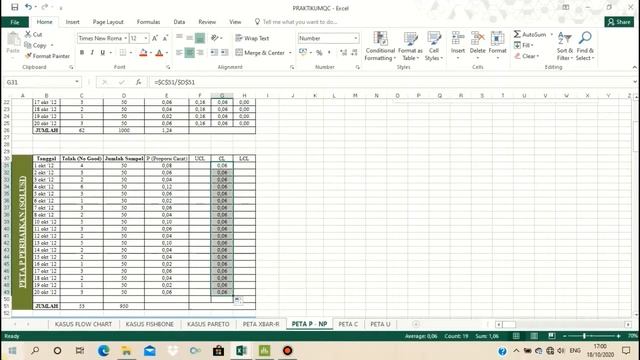
Task: Click the Insert Function fx icon
Action: click(138, 82)
